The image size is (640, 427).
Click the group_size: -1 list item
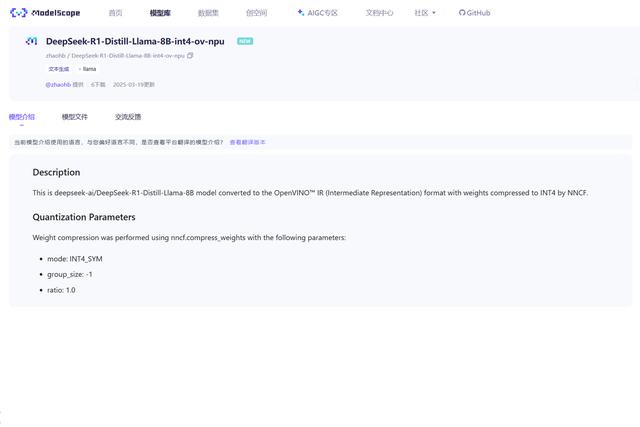pyautogui.click(x=70, y=274)
